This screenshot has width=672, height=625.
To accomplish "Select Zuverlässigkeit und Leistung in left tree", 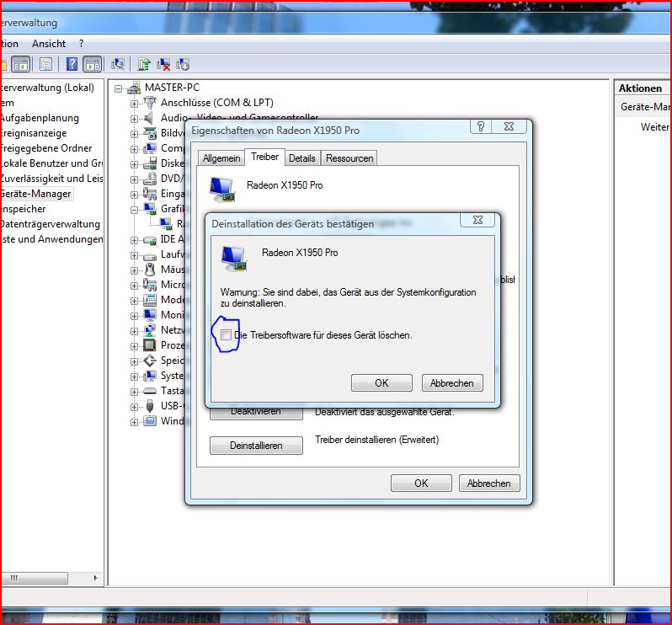I will [51, 179].
